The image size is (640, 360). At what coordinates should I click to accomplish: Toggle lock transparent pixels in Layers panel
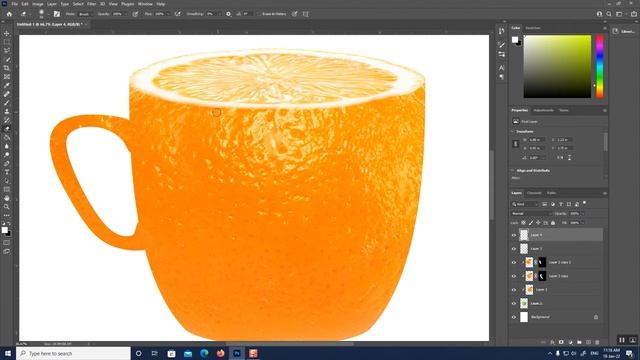pyautogui.click(x=523, y=223)
